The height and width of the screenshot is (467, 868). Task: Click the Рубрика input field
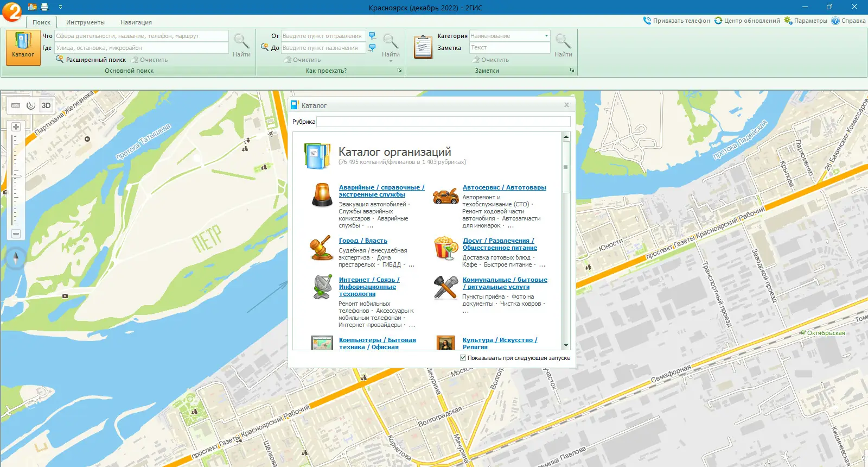click(443, 122)
